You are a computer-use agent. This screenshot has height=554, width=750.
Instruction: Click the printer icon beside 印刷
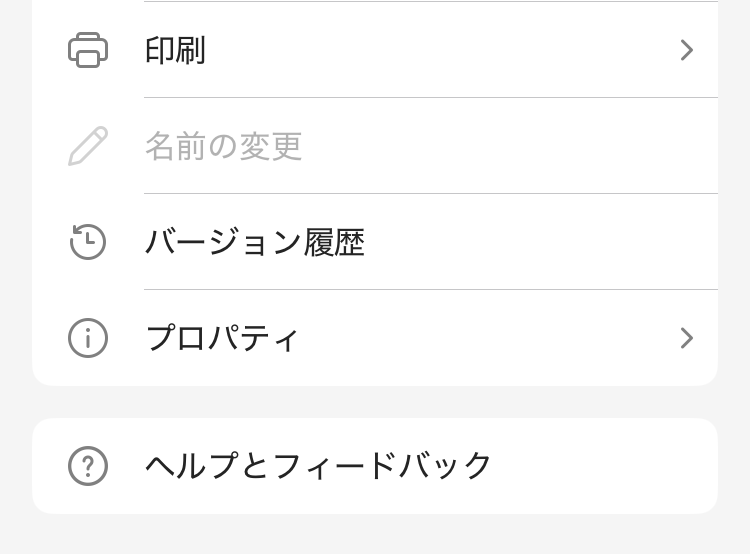[88, 50]
